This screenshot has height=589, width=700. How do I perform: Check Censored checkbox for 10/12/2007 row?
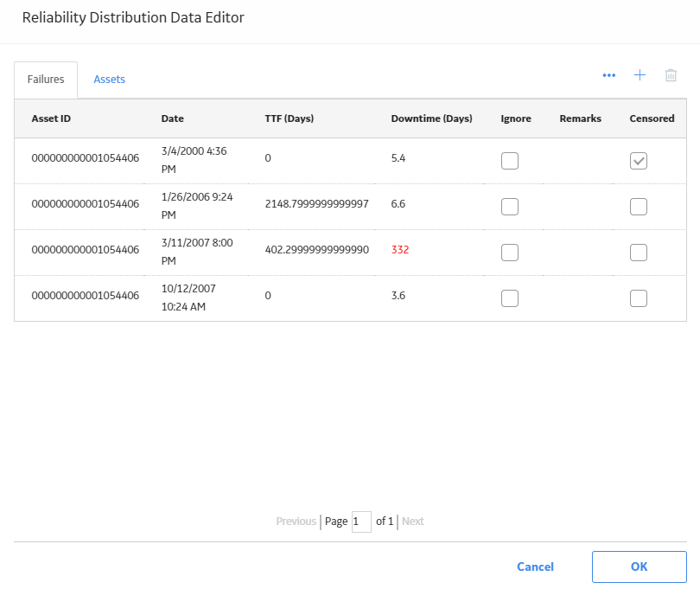point(639,298)
